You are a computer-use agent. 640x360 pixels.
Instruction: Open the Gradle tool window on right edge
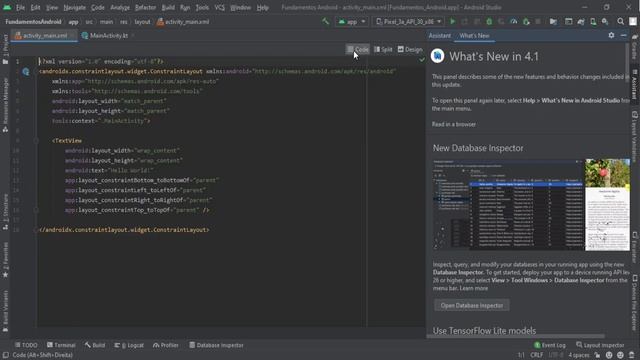[635, 46]
